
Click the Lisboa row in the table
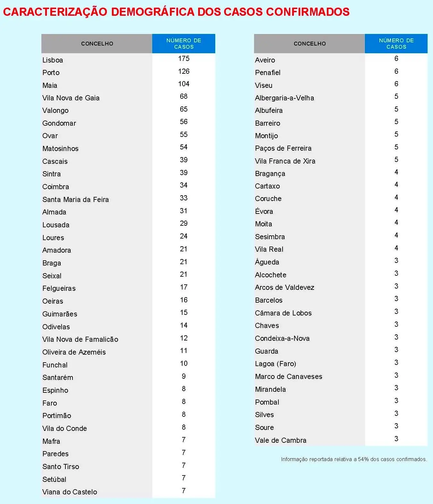[53, 60]
